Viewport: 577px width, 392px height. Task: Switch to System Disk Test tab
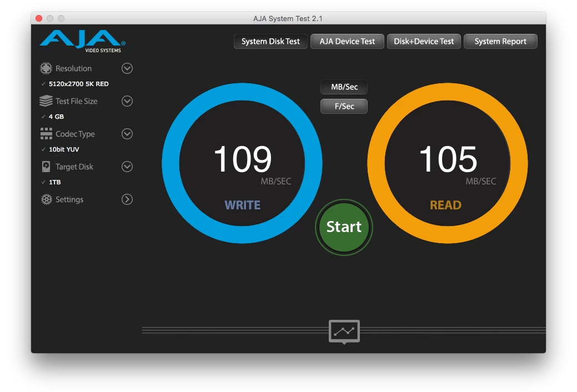270,42
